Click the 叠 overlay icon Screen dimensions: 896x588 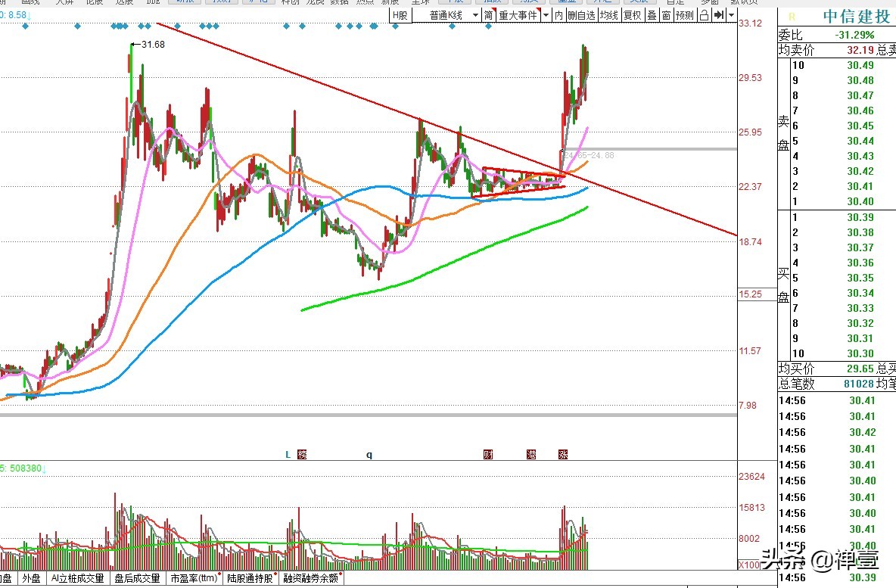tap(652, 15)
